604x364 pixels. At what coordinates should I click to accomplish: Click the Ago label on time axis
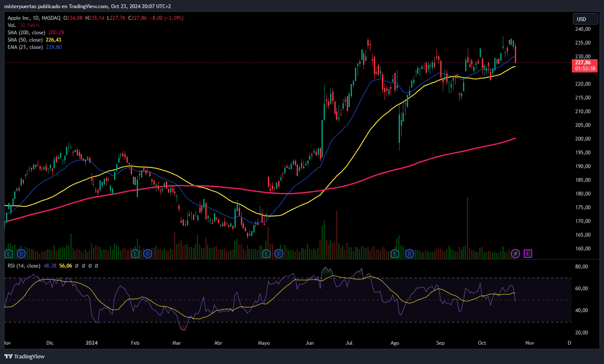[x=395, y=343]
